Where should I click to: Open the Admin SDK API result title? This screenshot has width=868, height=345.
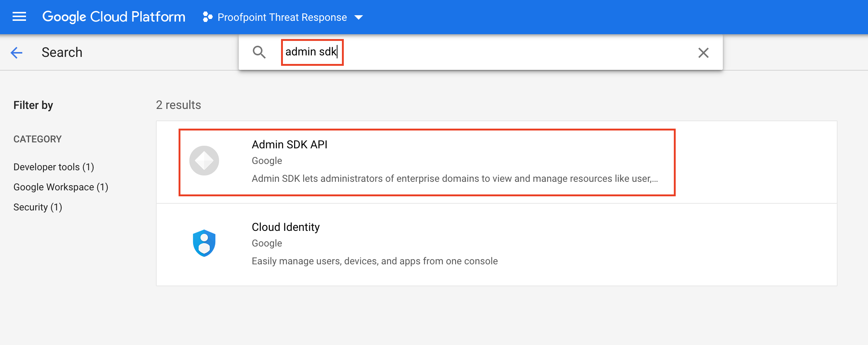(x=290, y=145)
